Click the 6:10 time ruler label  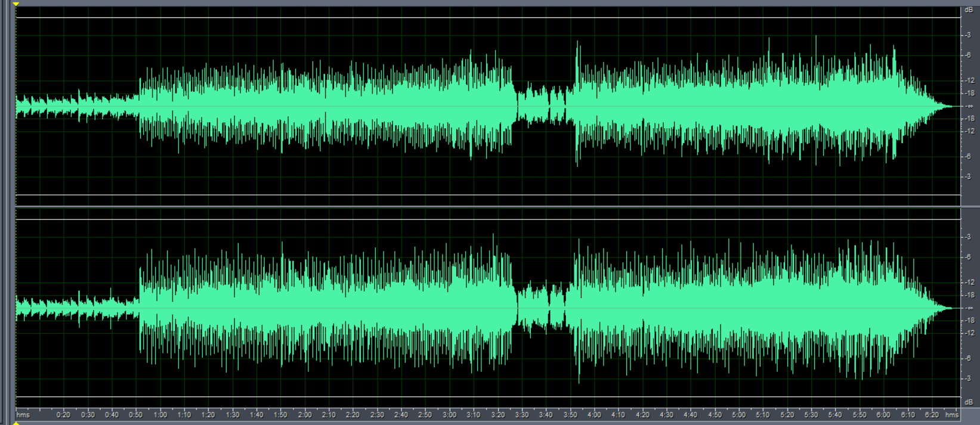tap(908, 415)
